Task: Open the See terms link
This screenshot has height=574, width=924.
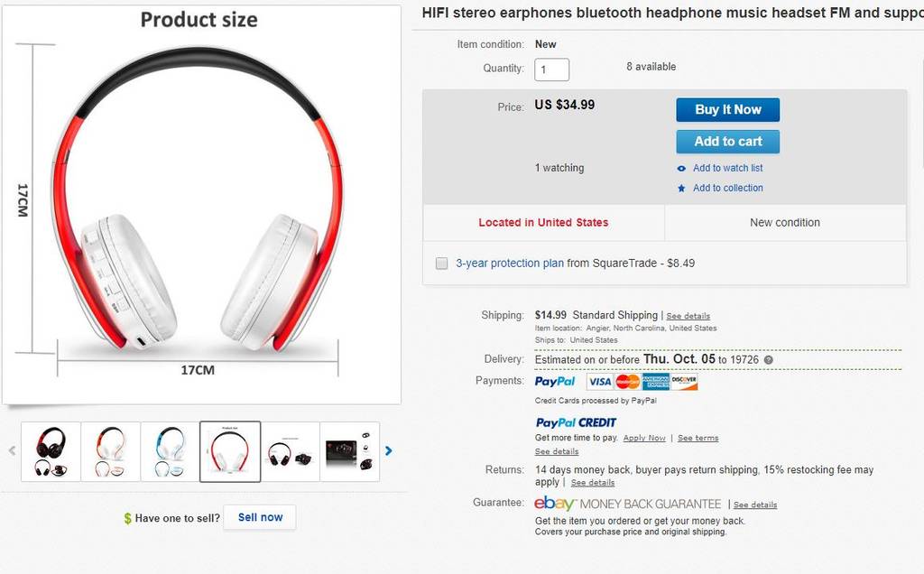Action: tap(698, 439)
